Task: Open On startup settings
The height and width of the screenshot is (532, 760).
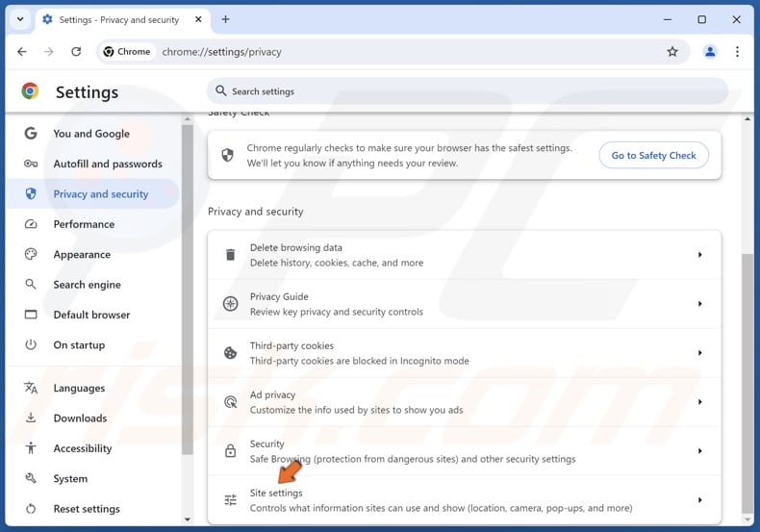Action: click(x=93, y=345)
